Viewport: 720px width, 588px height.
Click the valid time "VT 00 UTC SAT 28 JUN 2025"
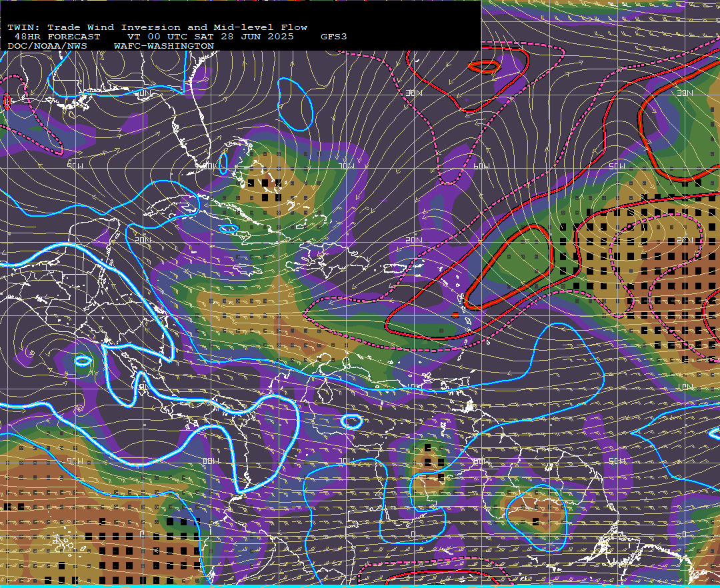(210, 37)
